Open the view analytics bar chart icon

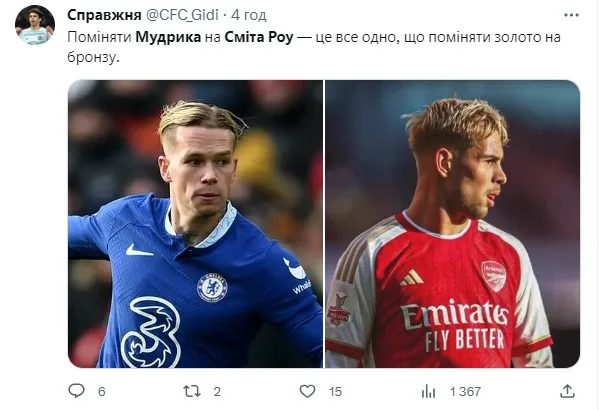(x=427, y=391)
